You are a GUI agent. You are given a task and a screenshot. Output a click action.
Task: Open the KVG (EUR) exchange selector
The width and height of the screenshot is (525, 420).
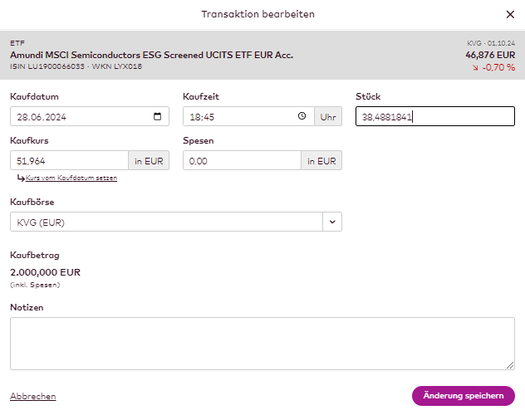click(166, 222)
